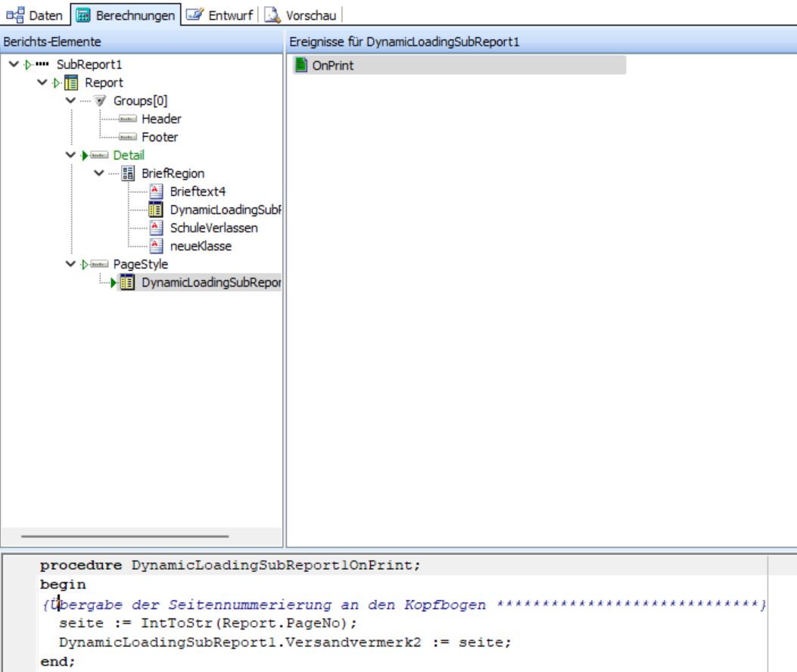797x672 pixels.
Task: Click the IntToStr line in the code editor
Action: [x=208, y=624]
